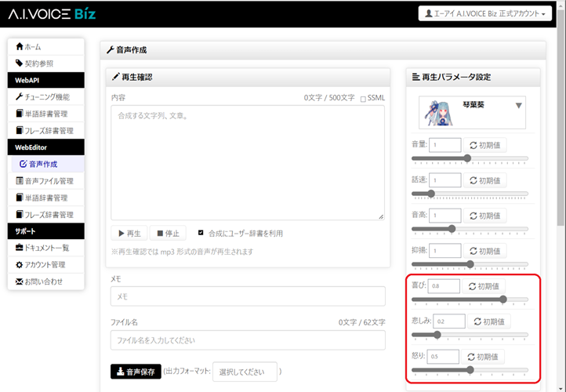
Task: Open the 出力フォーマット dropdown
Action: [x=245, y=372]
